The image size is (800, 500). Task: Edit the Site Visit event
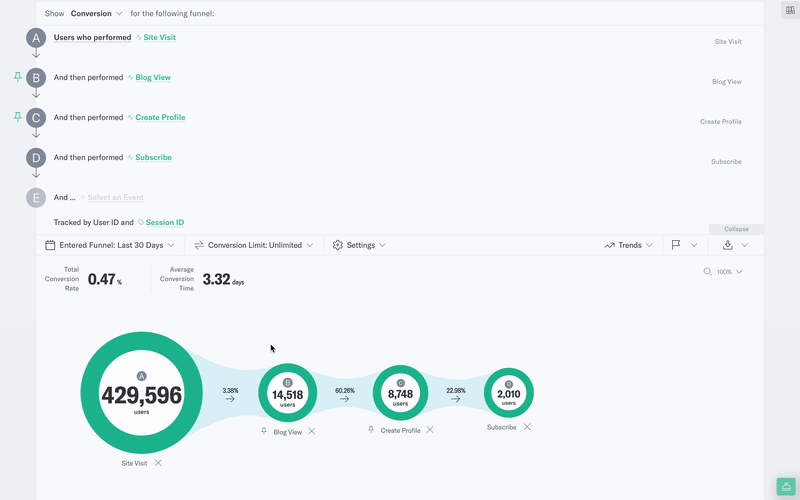pyautogui.click(x=159, y=37)
